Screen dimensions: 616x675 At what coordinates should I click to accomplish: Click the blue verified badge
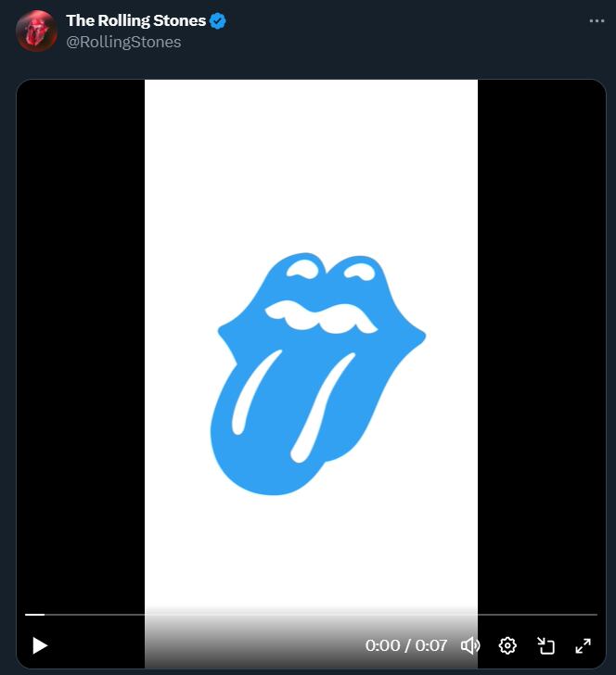click(x=218, y=21)
